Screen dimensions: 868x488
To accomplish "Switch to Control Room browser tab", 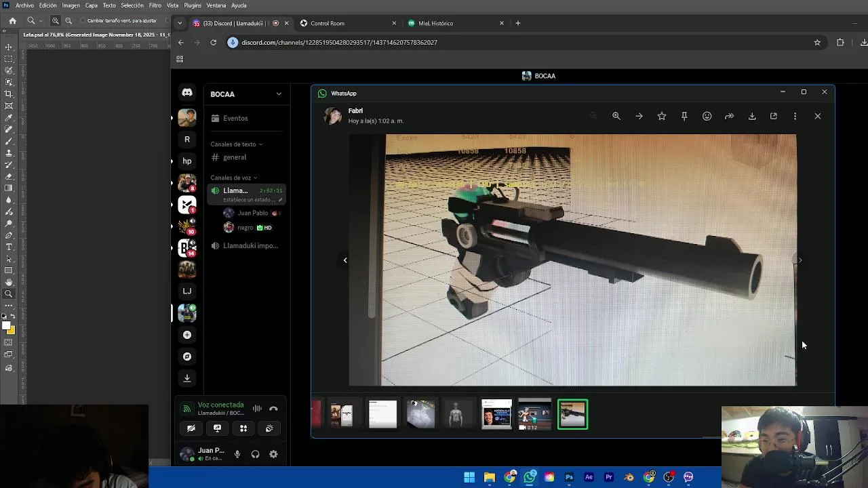I will click(349, 23).
